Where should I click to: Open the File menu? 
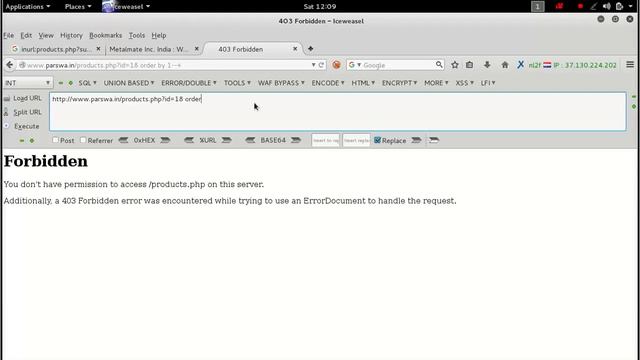(x=9, y=36)
